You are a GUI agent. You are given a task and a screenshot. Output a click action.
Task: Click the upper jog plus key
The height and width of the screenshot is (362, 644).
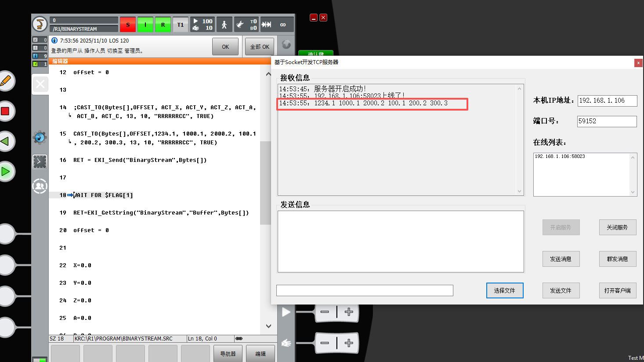pyautogui.click(x=349, y=312)
